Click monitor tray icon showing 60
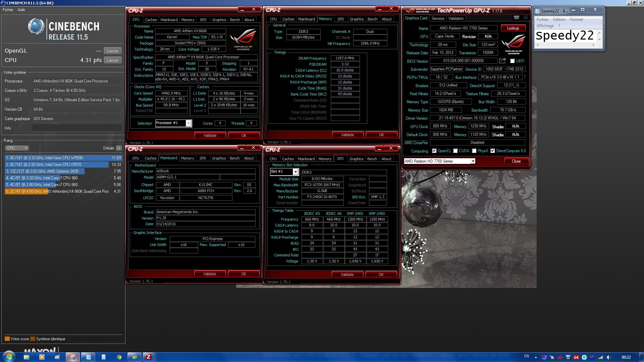 (544, 357)
